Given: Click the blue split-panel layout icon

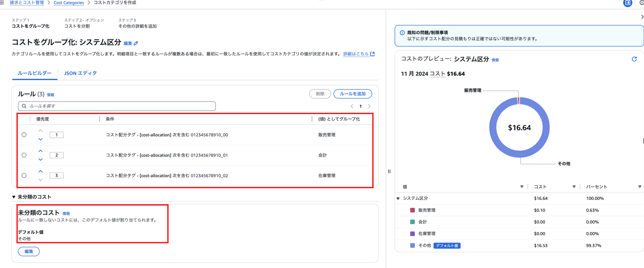Looking at the screenshot, I should click(x=627, y=3).
